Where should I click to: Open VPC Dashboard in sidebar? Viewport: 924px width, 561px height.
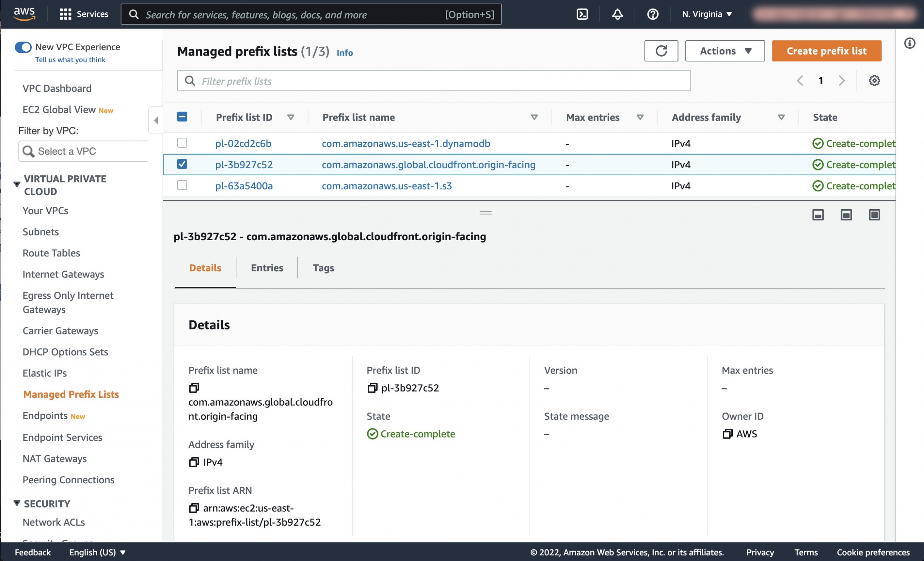57,88
